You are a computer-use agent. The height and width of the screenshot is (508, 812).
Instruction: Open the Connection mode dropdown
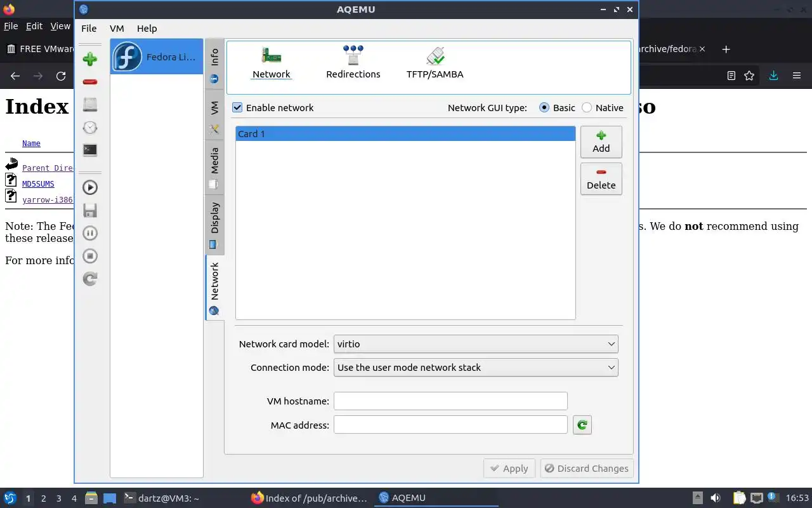point(476,368)
